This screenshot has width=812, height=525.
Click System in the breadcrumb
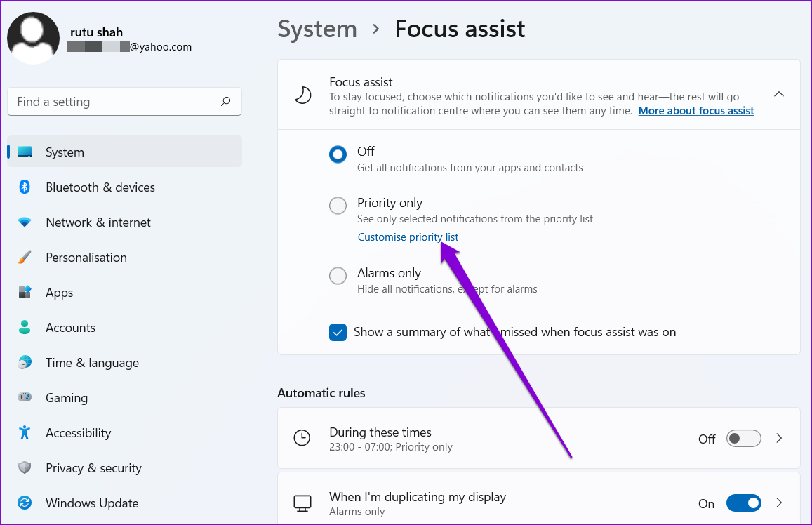(317, 29)
